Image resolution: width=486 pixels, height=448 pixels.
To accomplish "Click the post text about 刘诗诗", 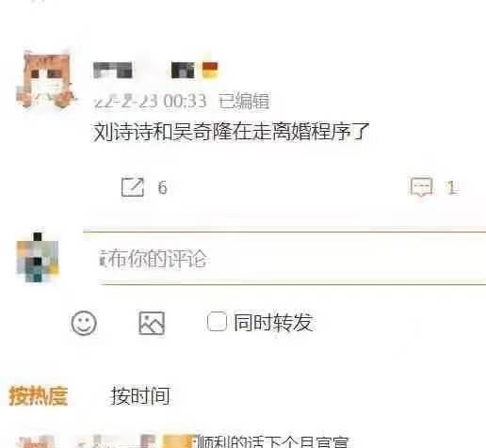I will click(231, 132).
